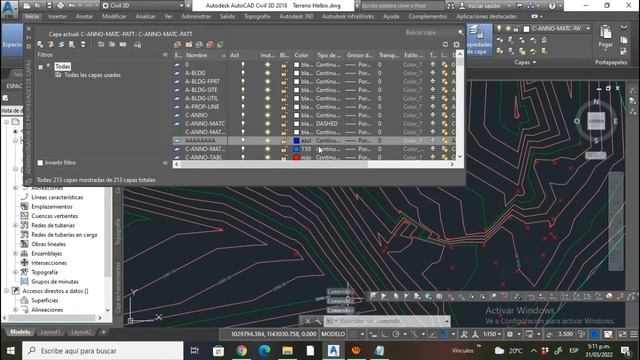Collapse the Todas filter tree node
The width and height of the screenshot is (640, 360).
click(x=40, y=67)
